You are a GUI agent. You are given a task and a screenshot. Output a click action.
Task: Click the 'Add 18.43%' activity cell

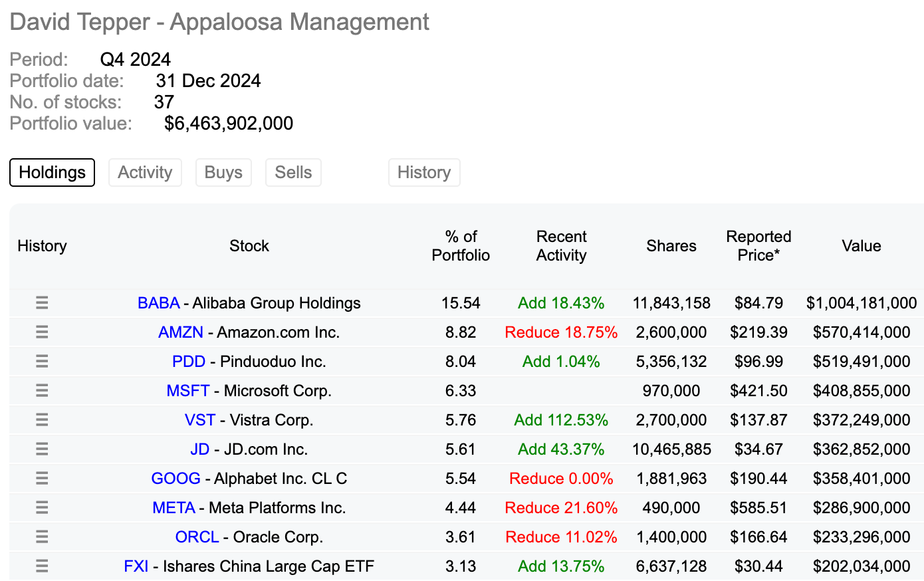click(561, 303)
